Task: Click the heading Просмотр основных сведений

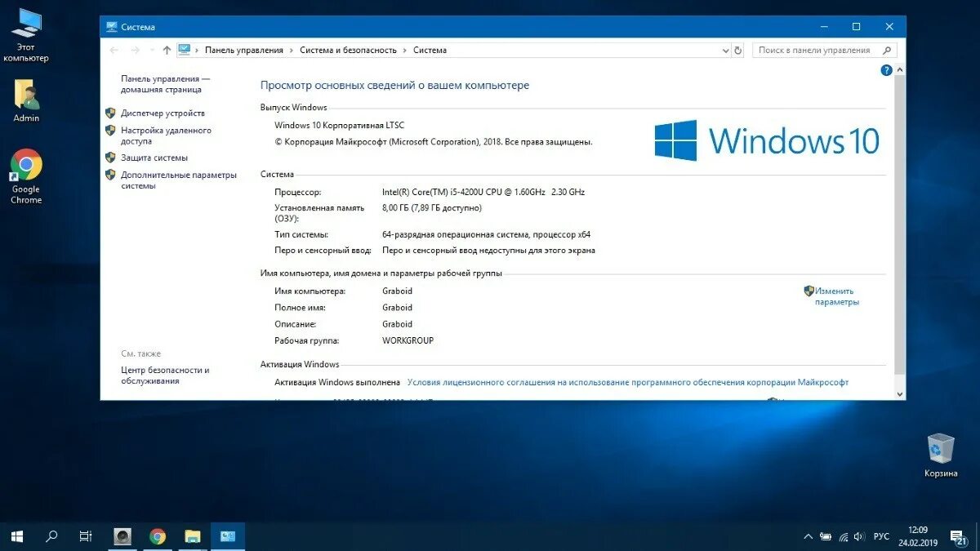Action: 394,85
